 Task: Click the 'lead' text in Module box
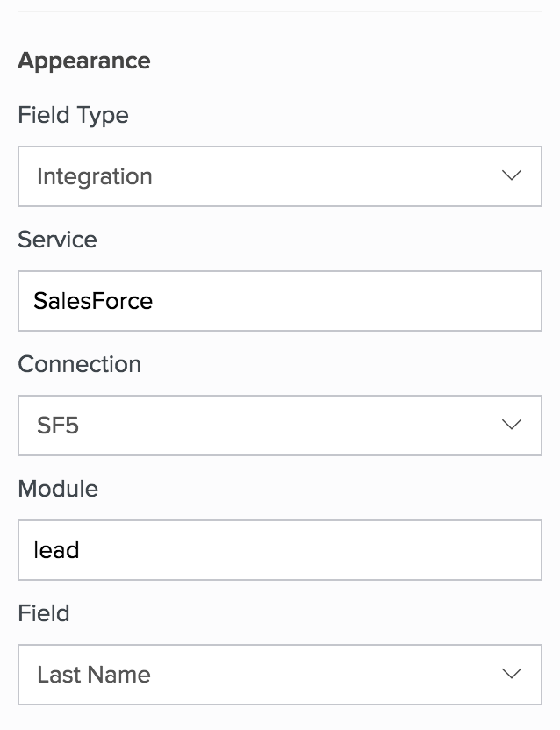(x=56, y=550)
